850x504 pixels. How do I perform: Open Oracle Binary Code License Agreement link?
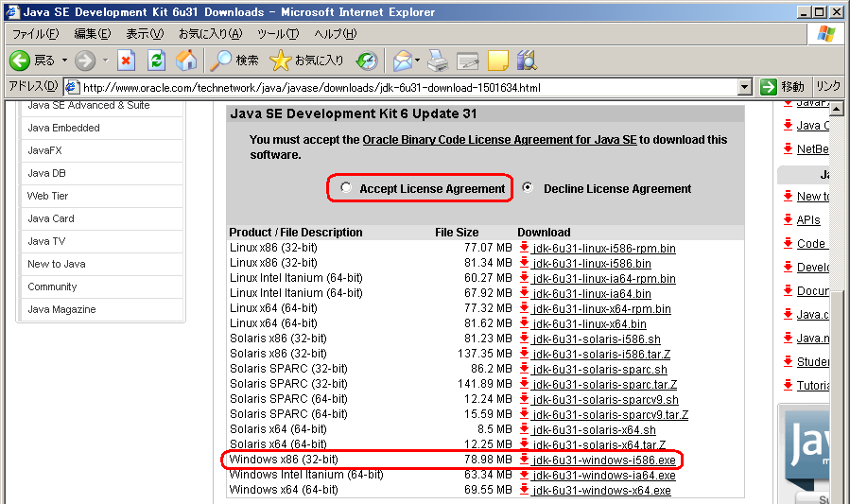coord(499,140)
